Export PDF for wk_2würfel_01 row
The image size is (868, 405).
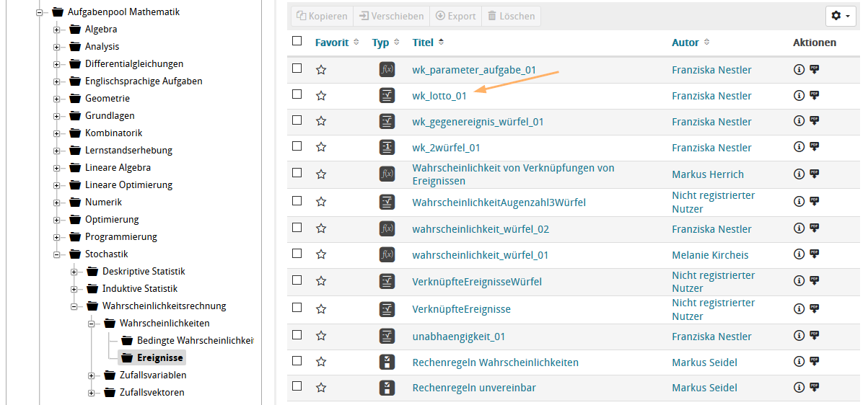pyautogui.click(x=815, y=147)
